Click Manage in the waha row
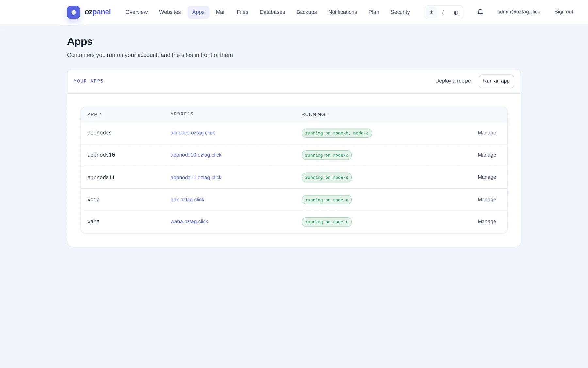This screenshot has width=588, height=368. tap(487, 221)
